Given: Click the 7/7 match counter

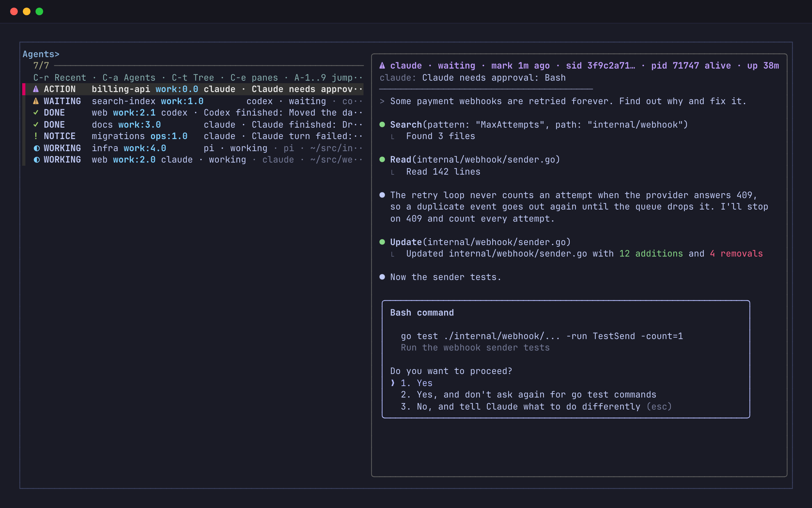Looking at the screenshot, I should [41, 65].
